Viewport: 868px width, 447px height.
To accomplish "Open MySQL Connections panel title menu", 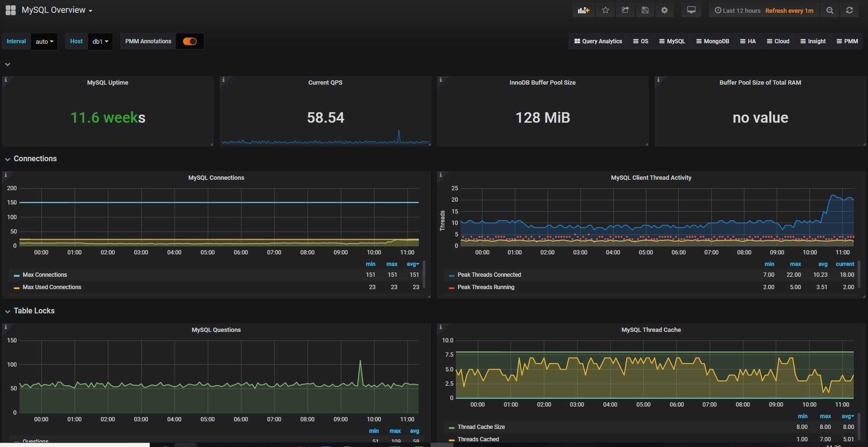I will pyautogui.click(x=216, y=178).
